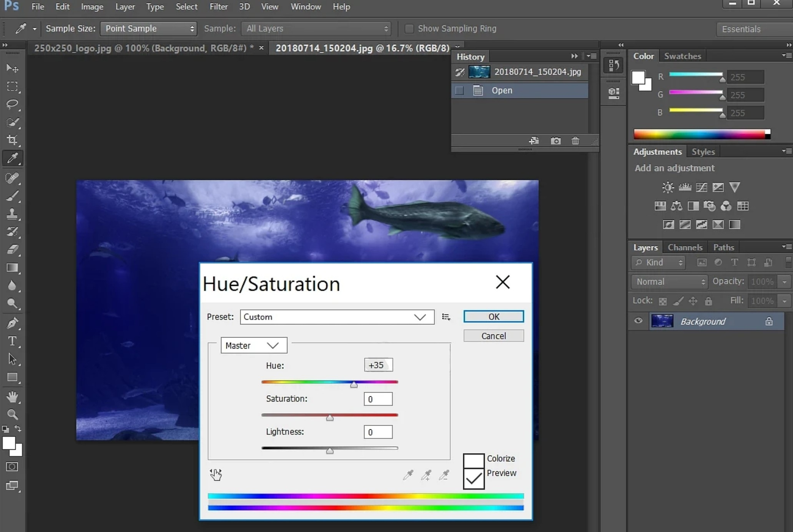
Task: Open the Preset Custom dropdown
Action: tap(337, 317)
